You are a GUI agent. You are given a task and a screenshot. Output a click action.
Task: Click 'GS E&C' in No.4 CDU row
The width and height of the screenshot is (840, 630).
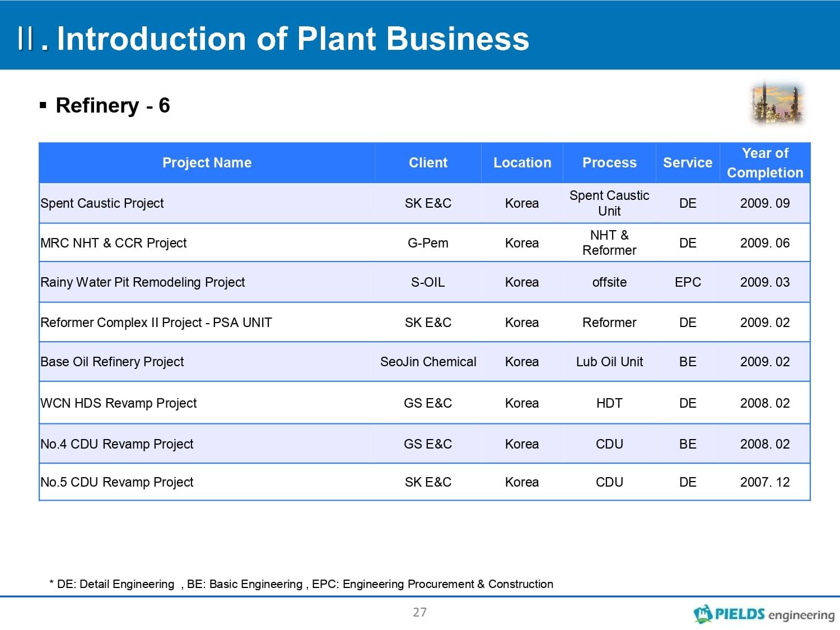tap(428, 444)
